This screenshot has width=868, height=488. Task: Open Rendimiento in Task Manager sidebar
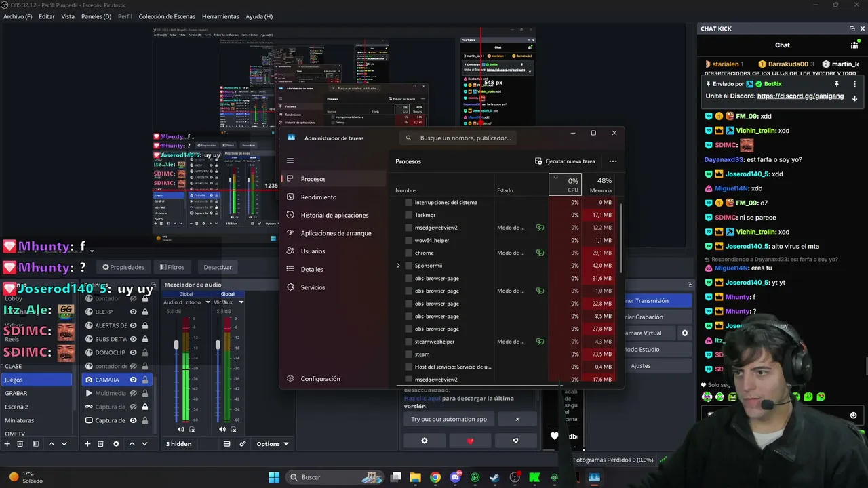click(318, 197)
